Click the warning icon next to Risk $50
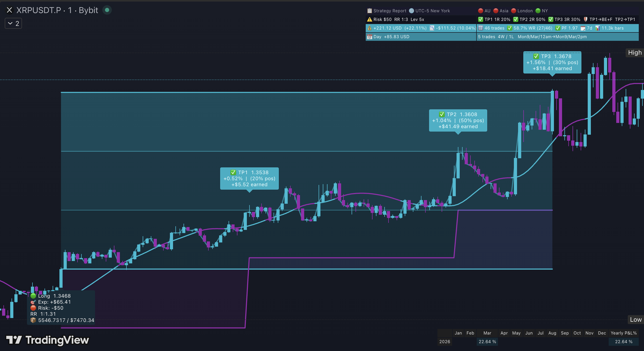 tap(369, 19)
